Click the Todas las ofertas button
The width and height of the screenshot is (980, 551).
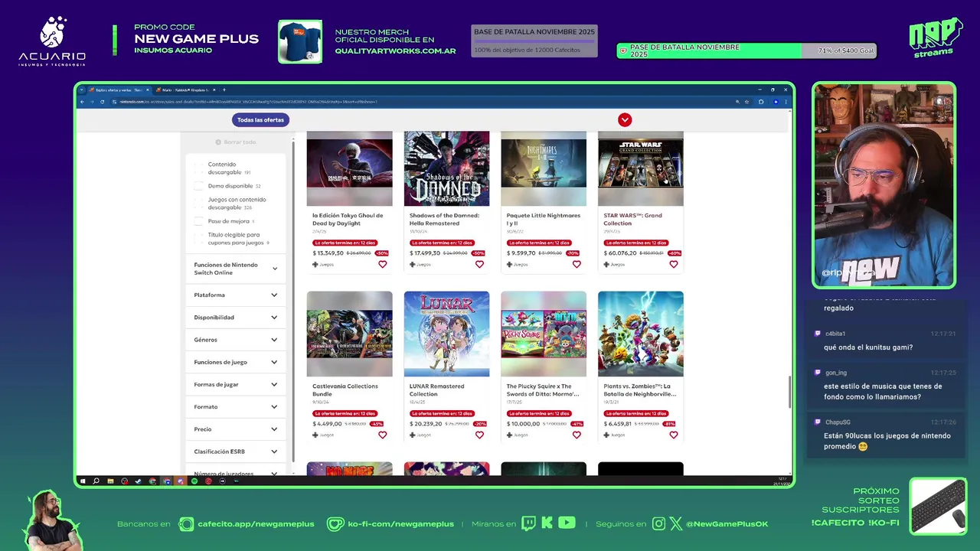(x=260, y=119)
